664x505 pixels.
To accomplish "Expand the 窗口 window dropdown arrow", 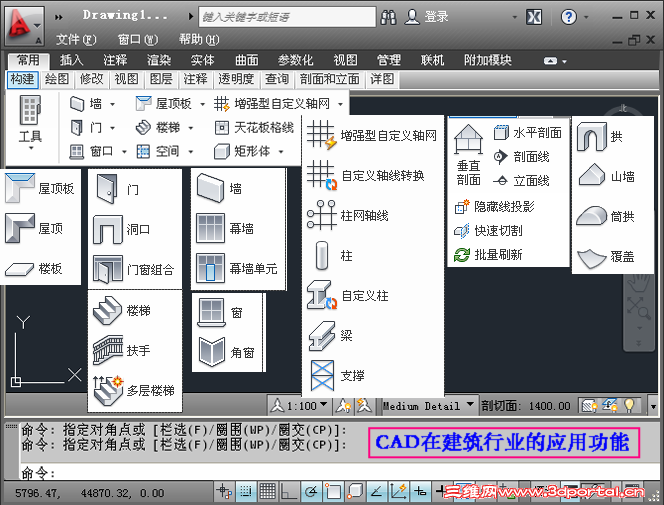I will click(124, 151).
